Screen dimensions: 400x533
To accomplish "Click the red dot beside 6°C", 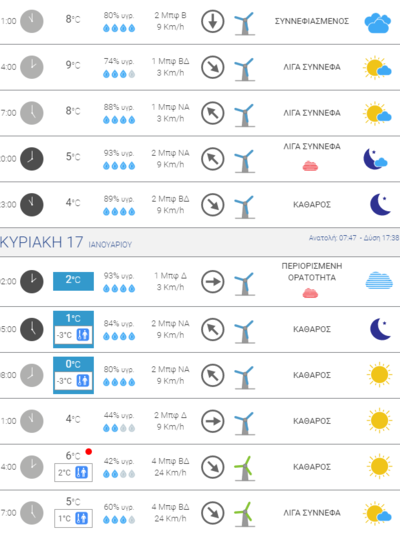I will pos(89,452).
